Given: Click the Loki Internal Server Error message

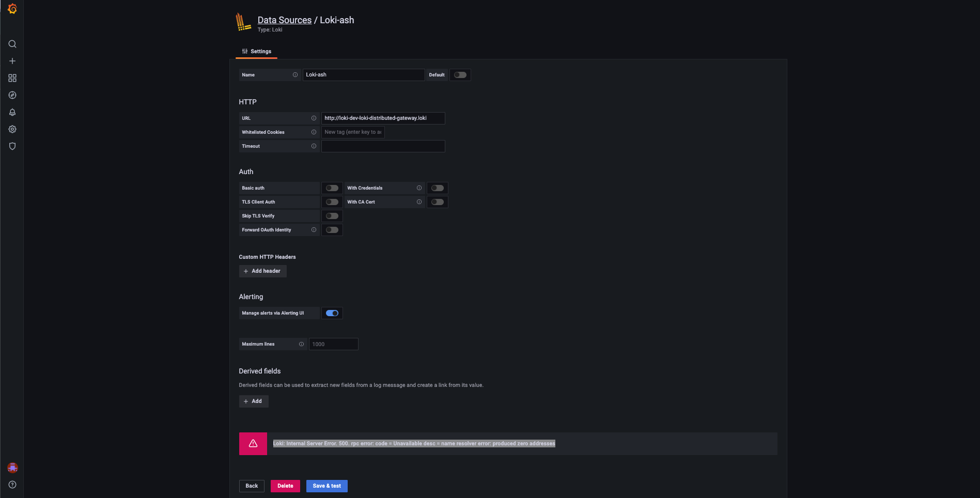Looking at the screenshot, I should click(x=414, y=443).
